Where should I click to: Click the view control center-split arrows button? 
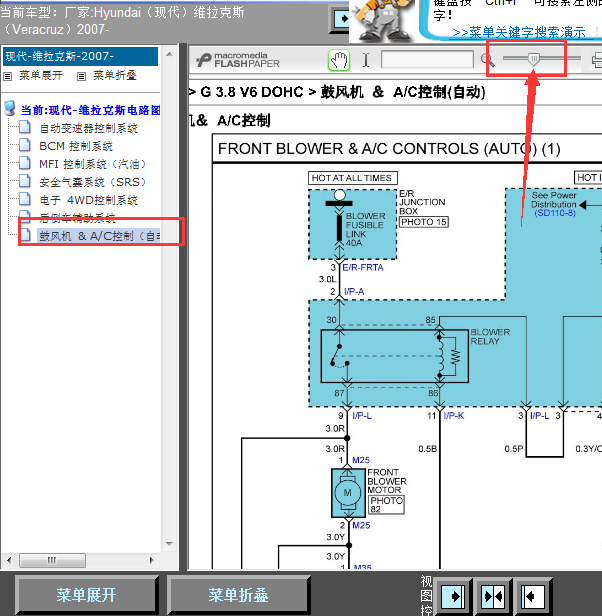click(x=493, y=597)
